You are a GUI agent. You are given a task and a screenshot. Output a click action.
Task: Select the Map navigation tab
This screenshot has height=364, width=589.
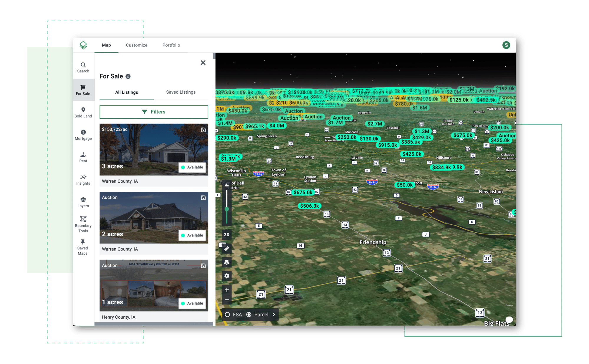click(x=106, y=45)
